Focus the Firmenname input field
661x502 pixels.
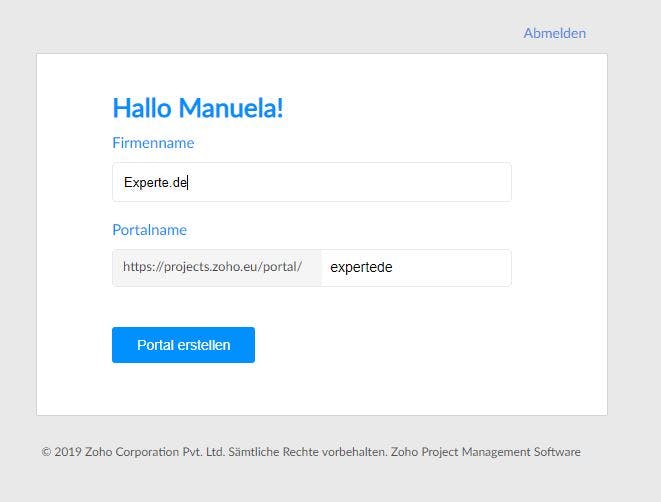coord(312,182)
